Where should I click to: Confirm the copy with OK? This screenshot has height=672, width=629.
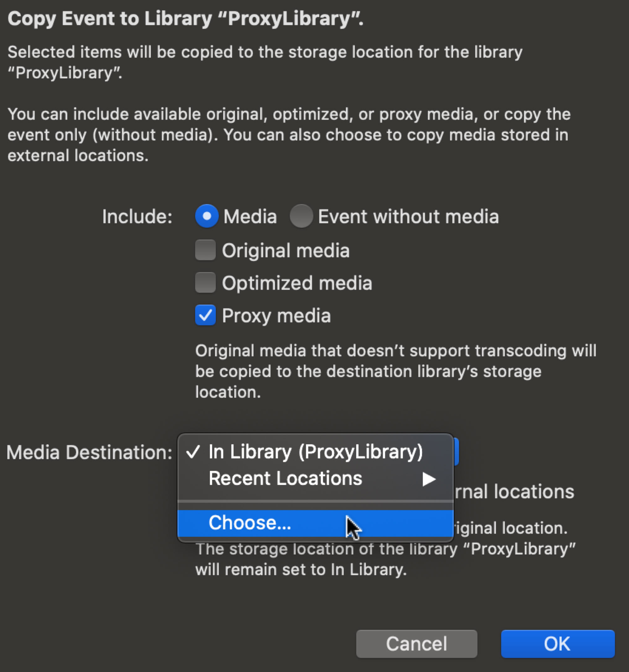557,643
